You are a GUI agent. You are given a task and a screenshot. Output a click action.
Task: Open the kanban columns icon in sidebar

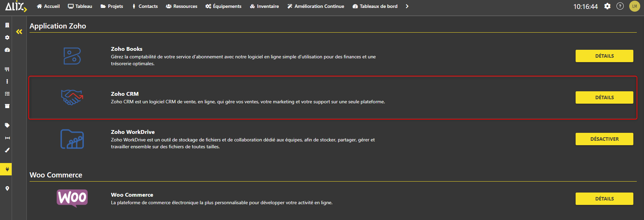tap(7, 69)
